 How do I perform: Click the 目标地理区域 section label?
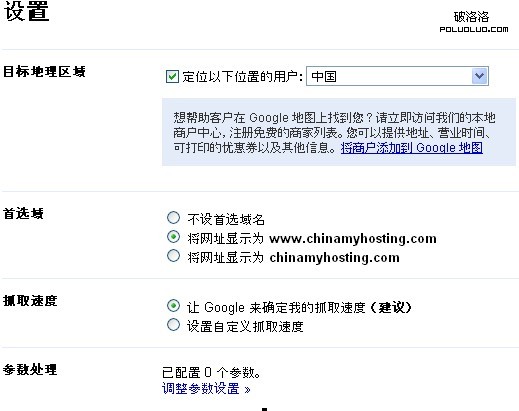44,72
